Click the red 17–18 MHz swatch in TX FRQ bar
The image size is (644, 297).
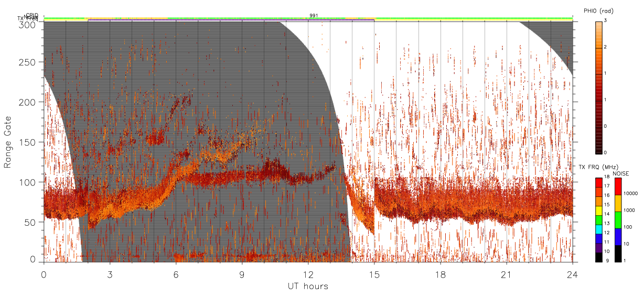[x=598, y=183]
